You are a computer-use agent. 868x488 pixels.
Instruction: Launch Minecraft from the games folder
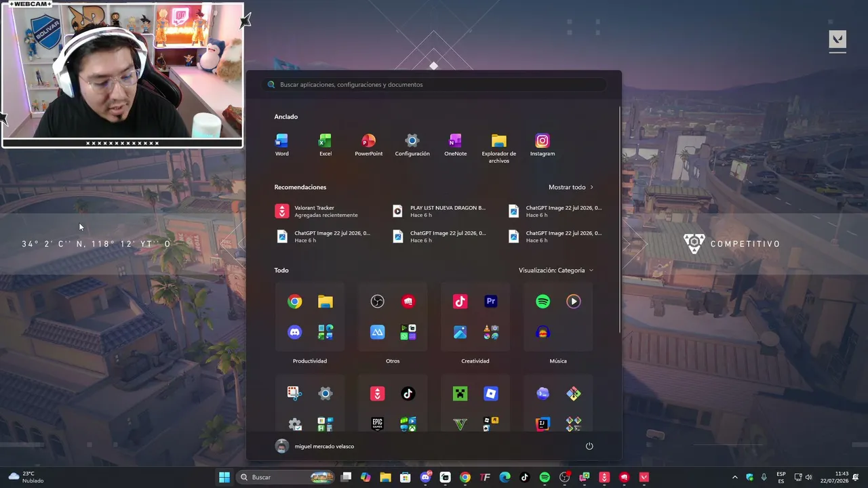click(460, 394)
